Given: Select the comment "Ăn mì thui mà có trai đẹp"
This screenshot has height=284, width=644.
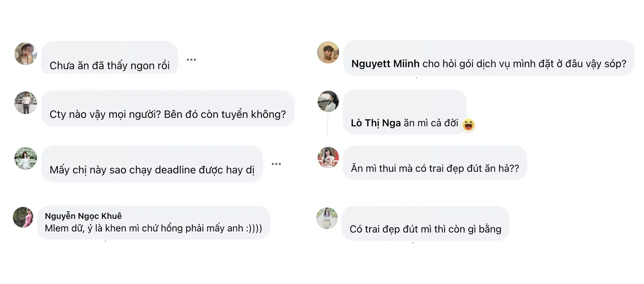Looking at the screenshot, I should pos(435,168).
